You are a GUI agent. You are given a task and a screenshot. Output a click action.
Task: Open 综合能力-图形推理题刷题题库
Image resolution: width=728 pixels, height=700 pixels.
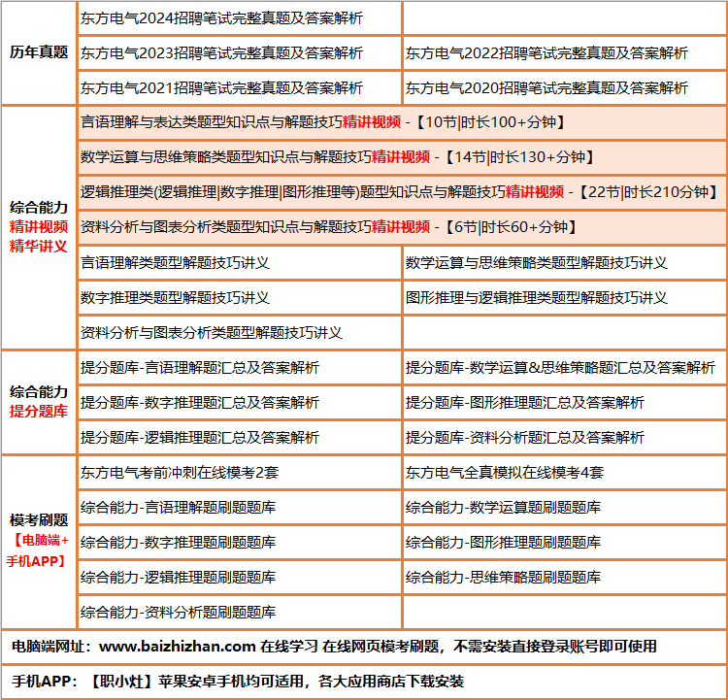503,542
